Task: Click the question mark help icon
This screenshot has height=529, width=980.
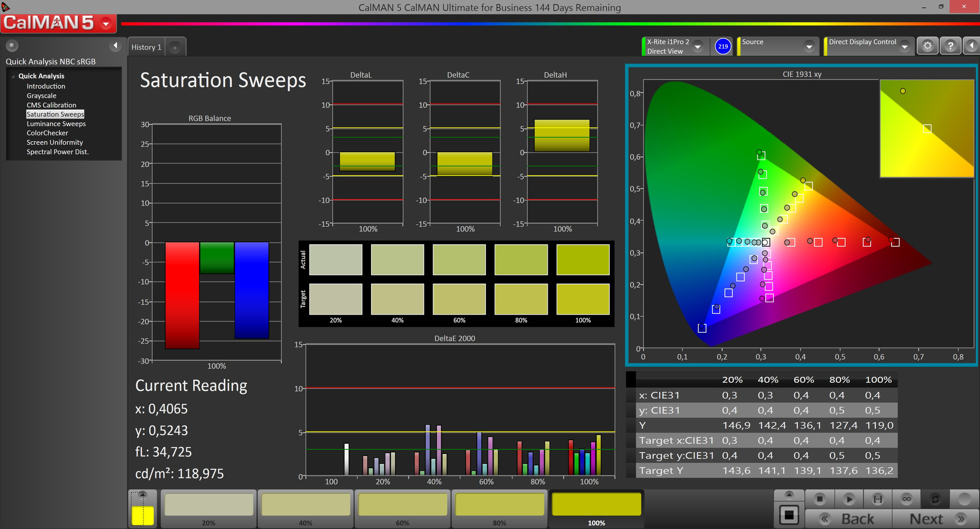Action: coord(950,46)
